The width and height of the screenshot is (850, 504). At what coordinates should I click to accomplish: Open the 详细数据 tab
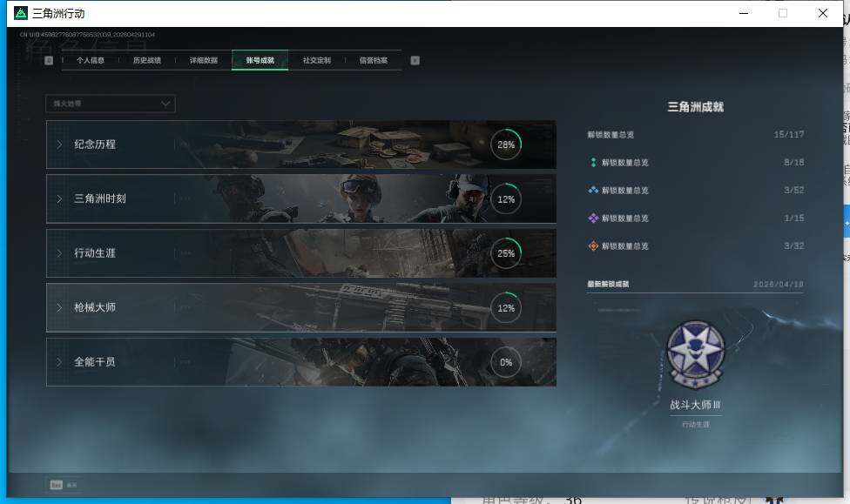[203, 60]
